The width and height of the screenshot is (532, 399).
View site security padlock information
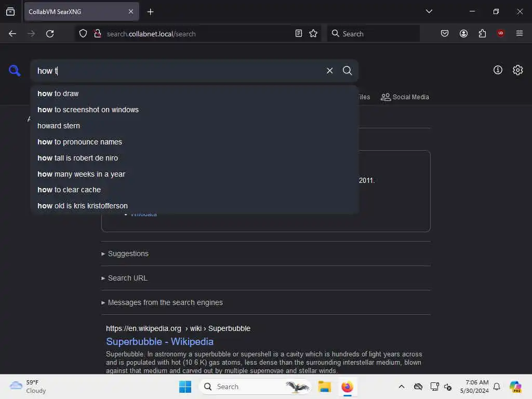coord(98,34)
